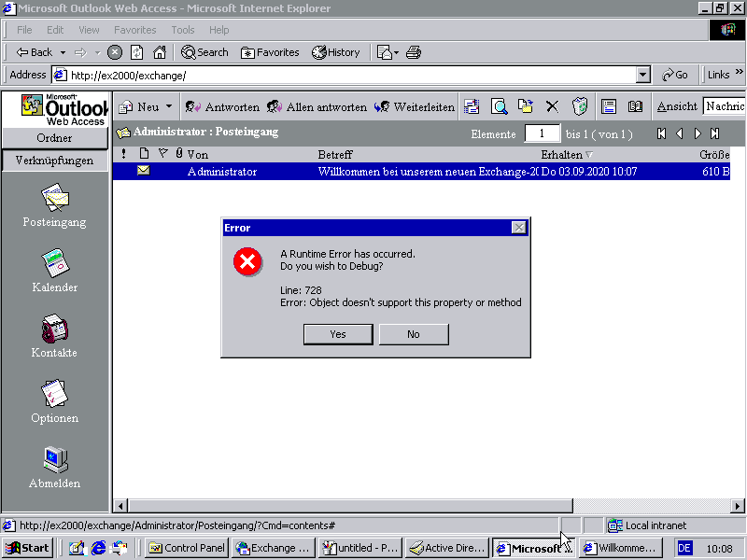Click Weiterleiten forward button
The height and width of the screenshot is (560, 747).
coord(415,106)
